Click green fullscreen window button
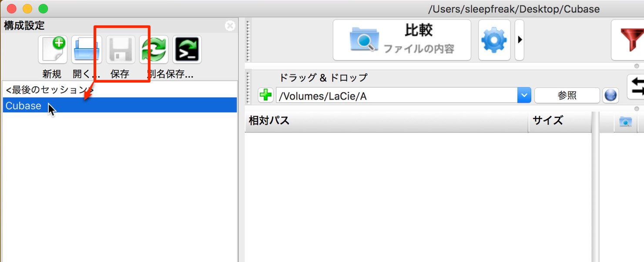Image resolution: width=644 pixels, height=262 pixels. pyautogui.click(x=43, y=9)
